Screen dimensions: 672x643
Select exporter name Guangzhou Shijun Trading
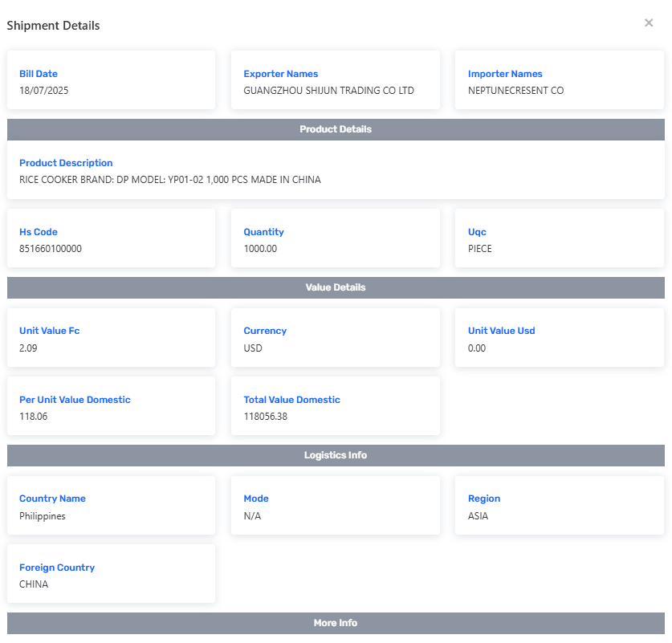point(328,91)
